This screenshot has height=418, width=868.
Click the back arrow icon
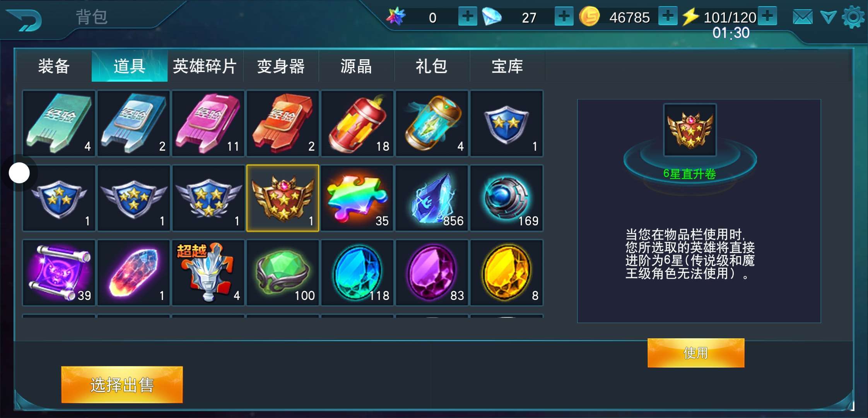tap(24, 19)
